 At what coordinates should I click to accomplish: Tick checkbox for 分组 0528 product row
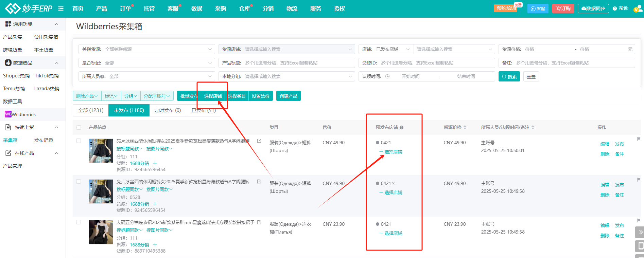point(79,182)
